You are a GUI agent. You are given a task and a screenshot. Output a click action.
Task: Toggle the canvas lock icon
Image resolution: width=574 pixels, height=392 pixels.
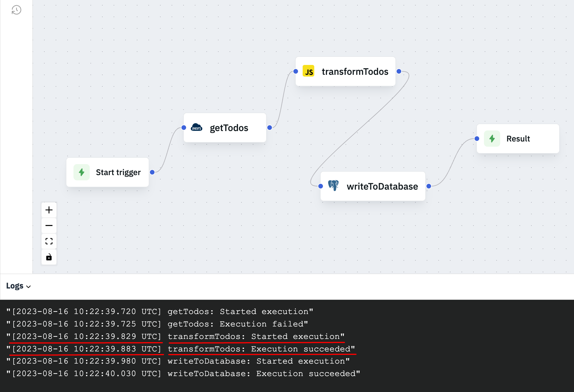[x=49, y=257]
